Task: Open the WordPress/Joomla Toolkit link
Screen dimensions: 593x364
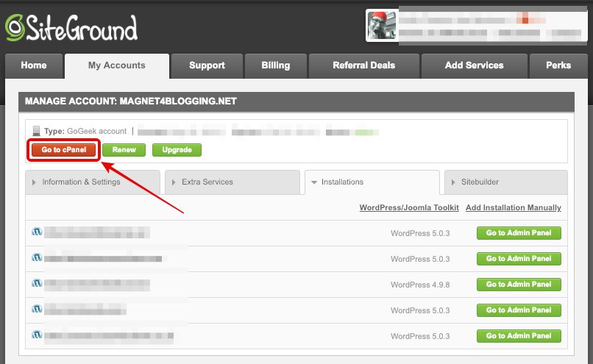Action: point(409,207)
